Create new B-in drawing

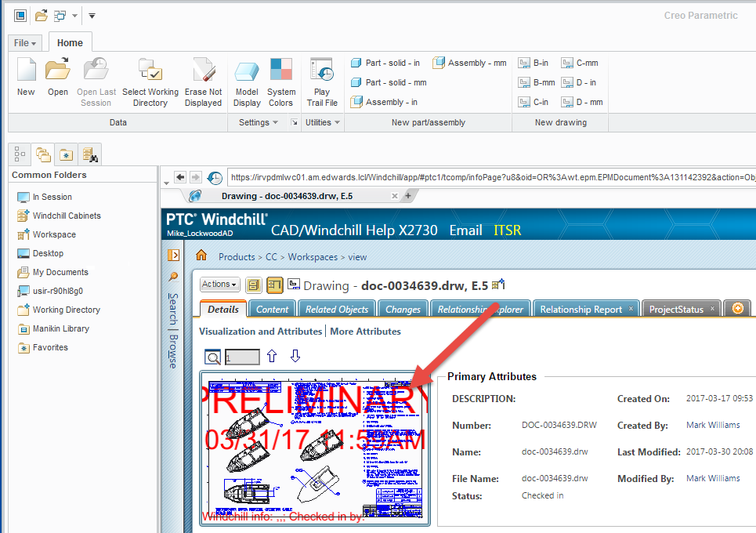(534, 63)
